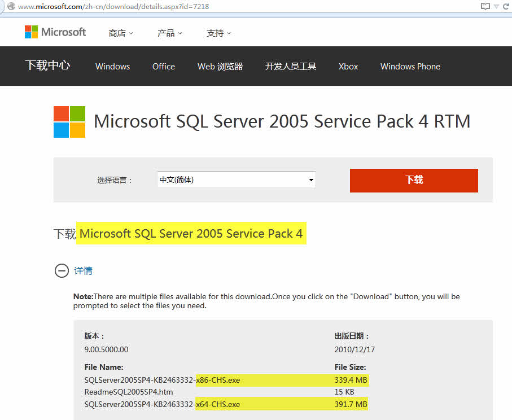
Task: Collapse the 详情 section with minus icon
Action: [62, 271]
